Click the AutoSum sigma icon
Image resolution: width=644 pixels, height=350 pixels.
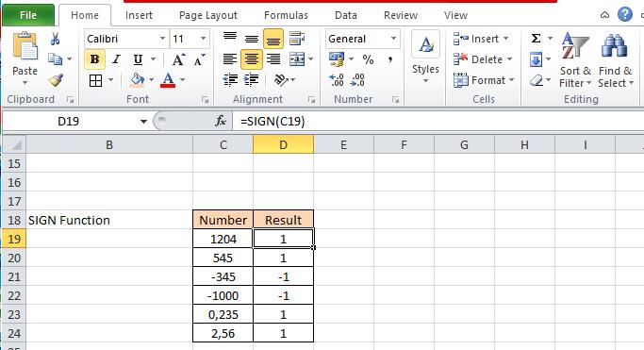pos(536,39)
